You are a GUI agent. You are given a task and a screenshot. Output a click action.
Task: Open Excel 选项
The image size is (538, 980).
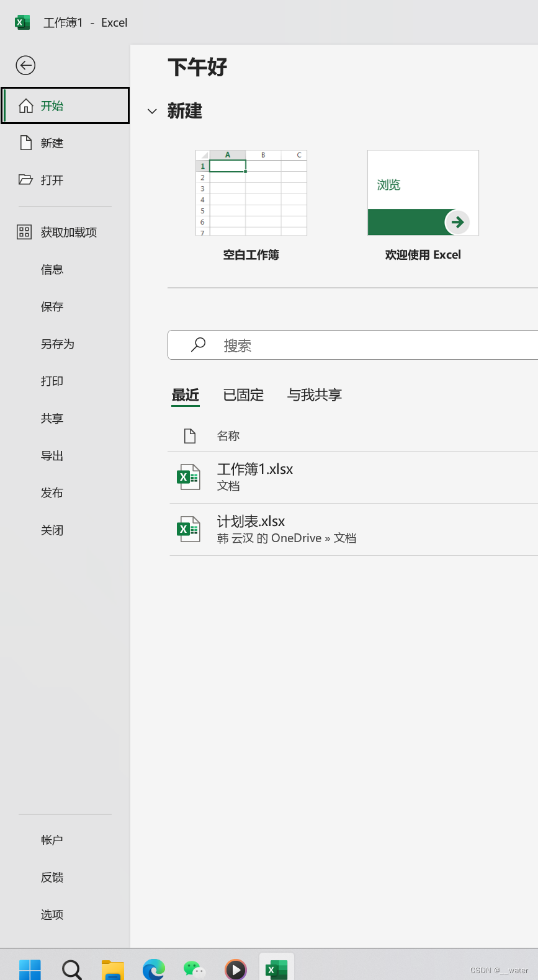pyautogui.click(x=65, y=914)
